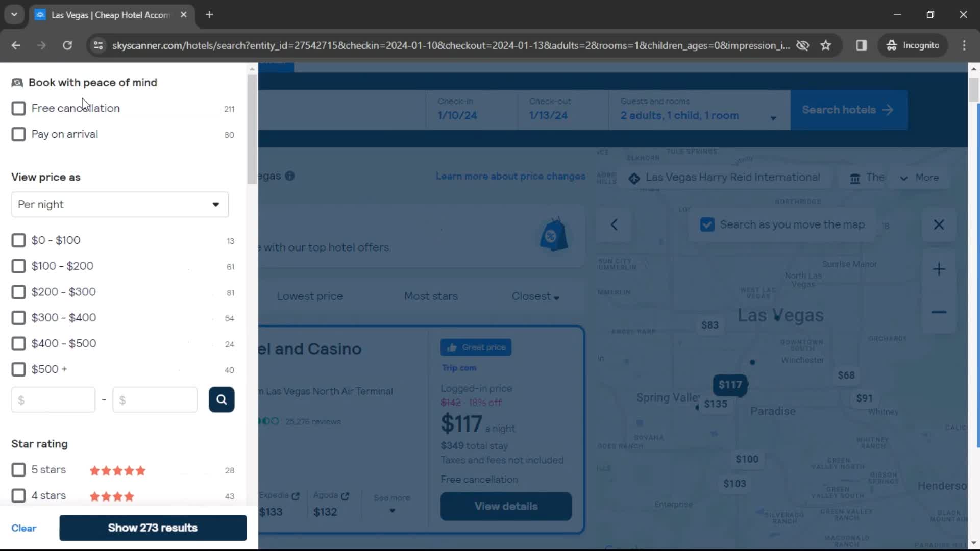Expand the More map places dropdown
This screenshot has height=551, width=980.
click(x=920, y=178)
